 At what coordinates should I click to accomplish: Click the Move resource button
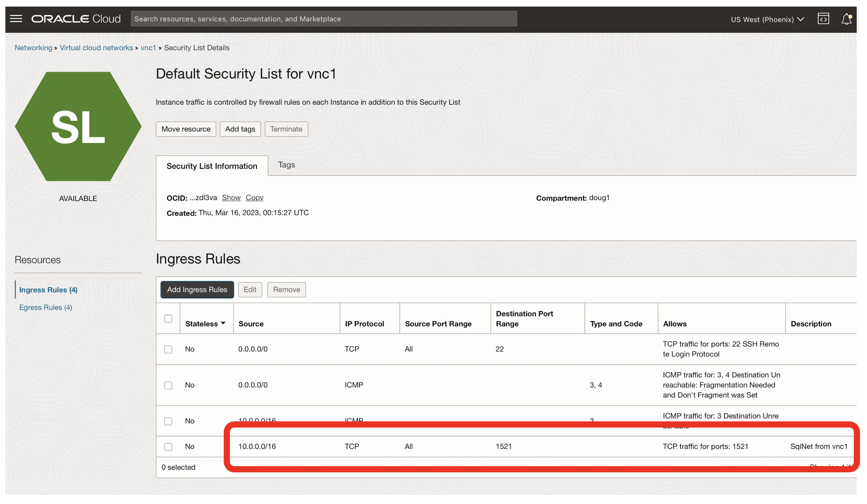pos(186,129)
